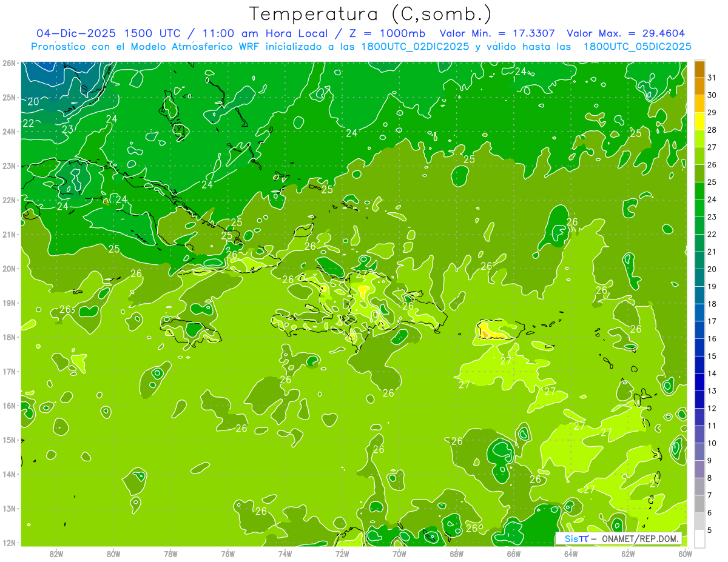
Task: Click the 'Valor Min. = 17.3307' text
Action: pos(497,33)
